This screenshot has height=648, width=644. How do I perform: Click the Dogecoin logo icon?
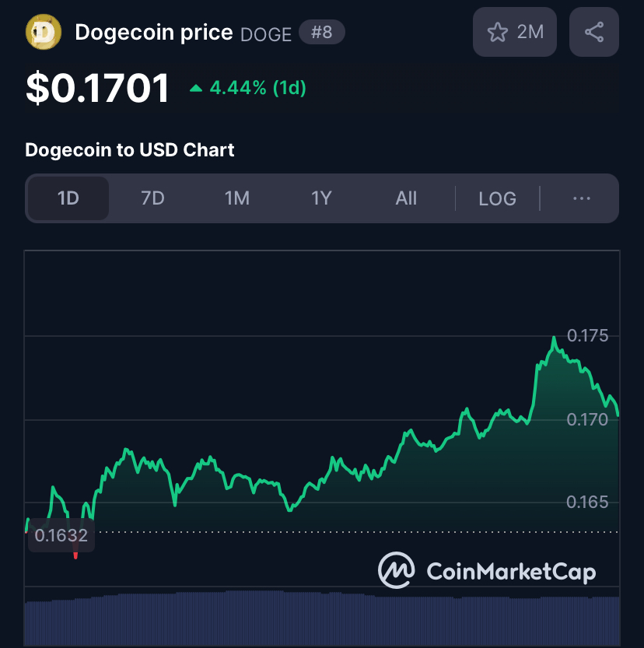(x=43, y=33)
